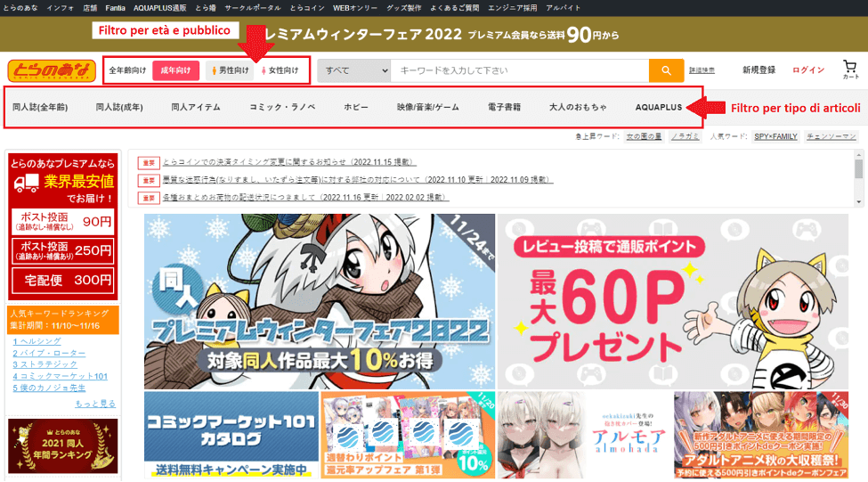
Task: Click ranking keyword 1 ヘルシング
Action: (37, 341)
